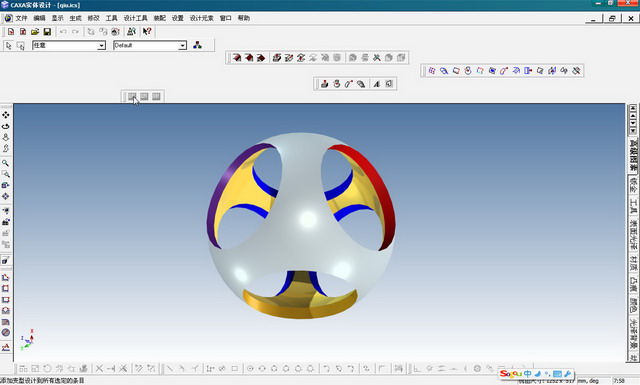Screen dimensions: 640x385
Task: Click the round purple circle icon in left toolbar
Action: (6, 332)
